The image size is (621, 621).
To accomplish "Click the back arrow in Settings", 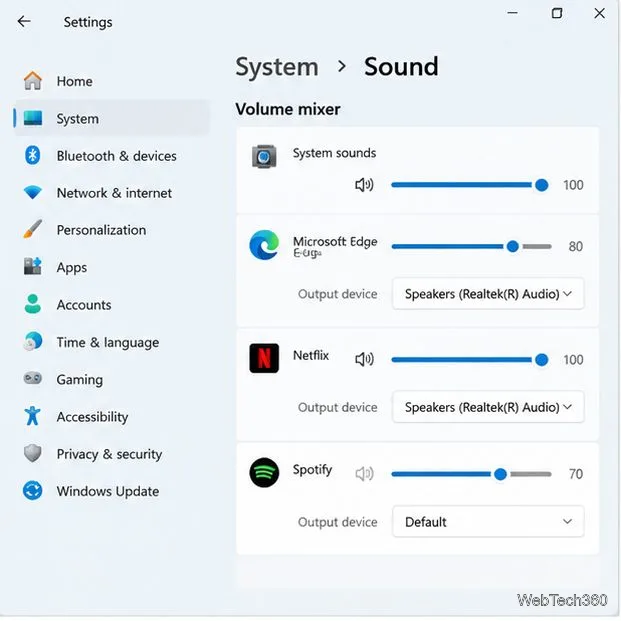I will click(x=24, y=21).
